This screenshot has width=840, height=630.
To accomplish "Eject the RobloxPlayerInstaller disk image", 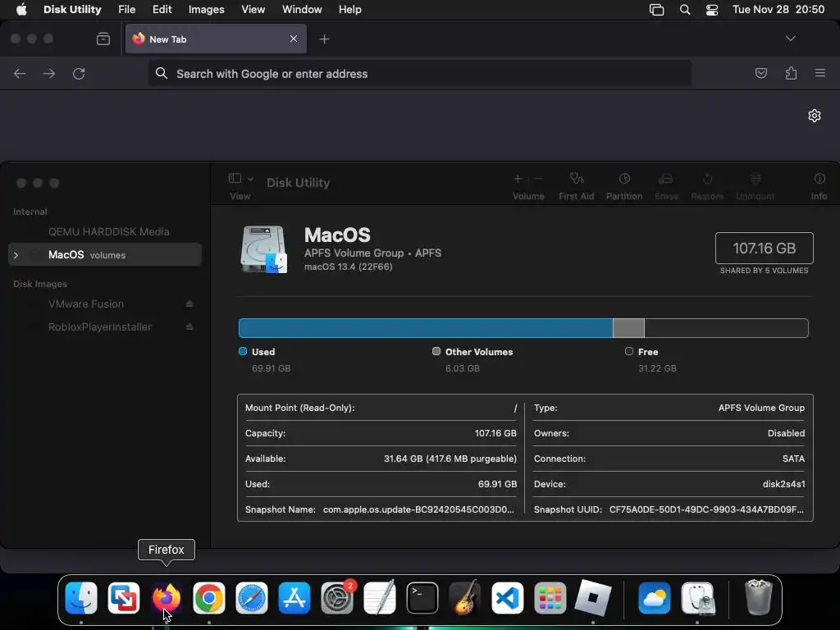I will (189, 326).
